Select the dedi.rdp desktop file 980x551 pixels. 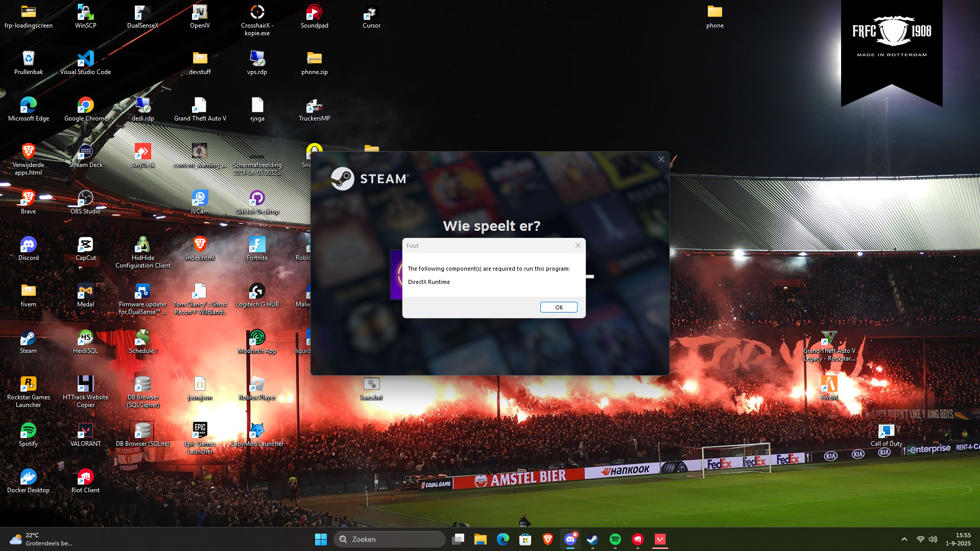point(143,110)
